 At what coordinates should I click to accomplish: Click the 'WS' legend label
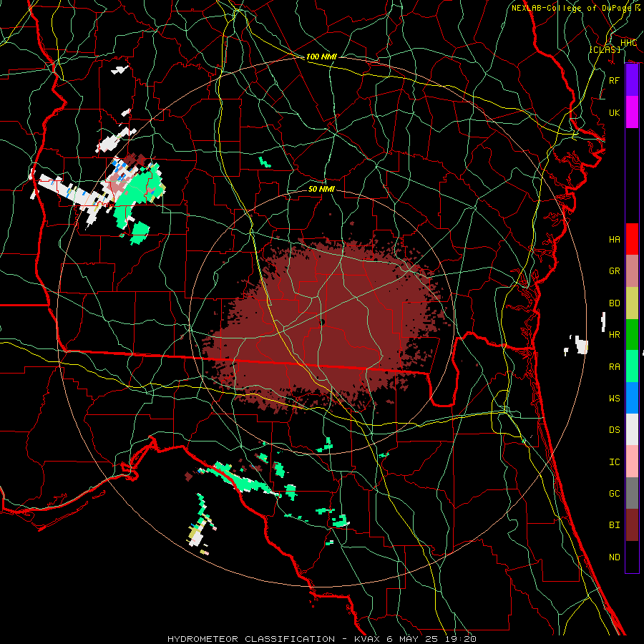pos(615,399)
